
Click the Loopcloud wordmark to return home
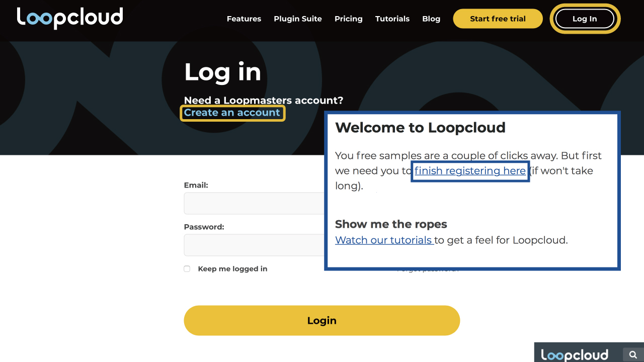tap(70, 18)
